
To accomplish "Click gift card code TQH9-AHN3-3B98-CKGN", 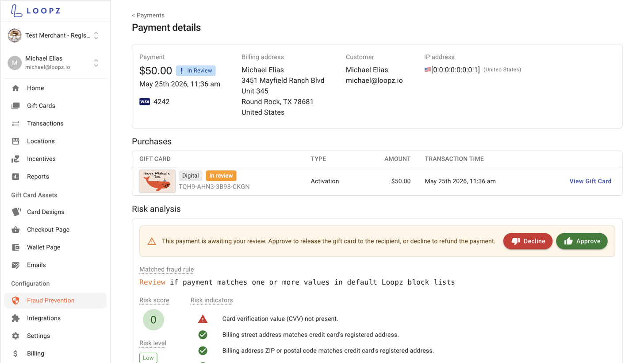I will (214, 187).
